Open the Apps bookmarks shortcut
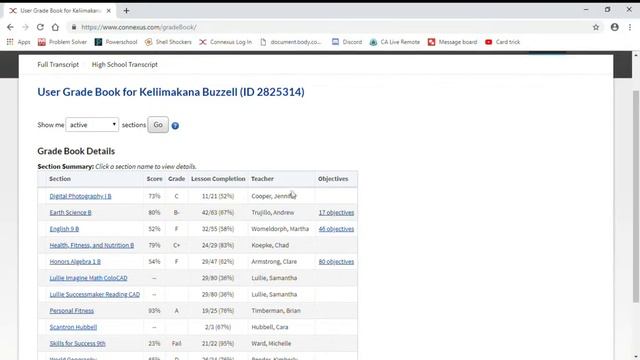 (x=18, y=42)
